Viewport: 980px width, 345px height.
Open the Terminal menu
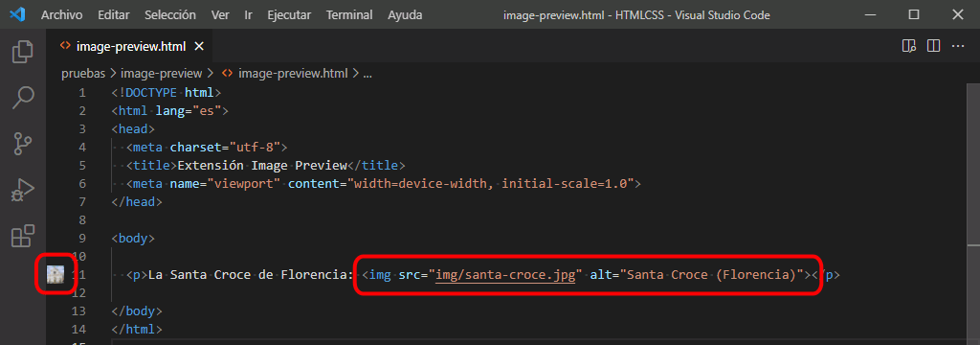tap(349, 14)
